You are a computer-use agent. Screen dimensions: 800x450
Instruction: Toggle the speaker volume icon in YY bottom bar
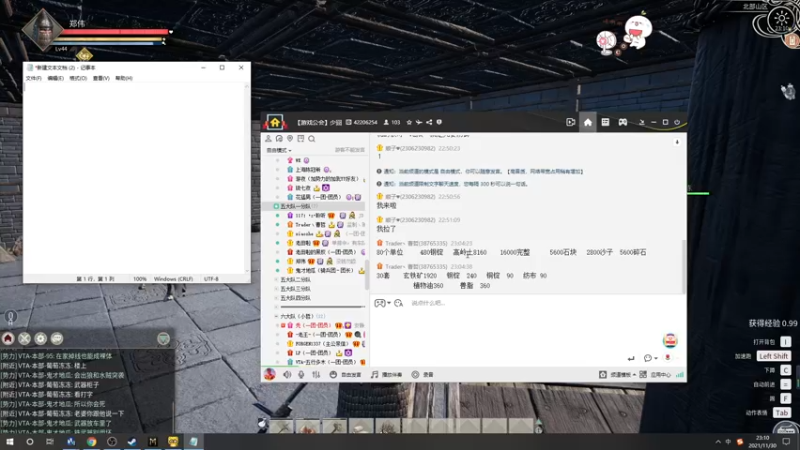click(x=287, y=374)
